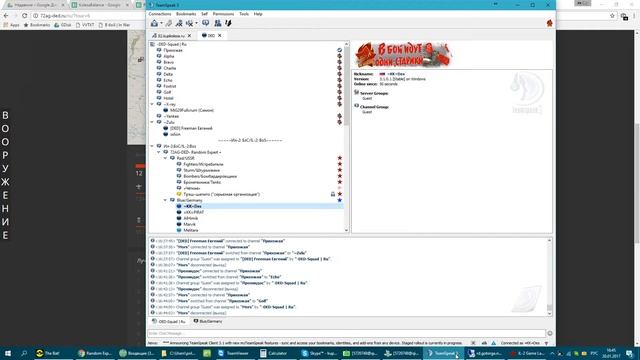Select the Hotel channel
The width and height of the screenshot is (640, 360).
point(168,98)
